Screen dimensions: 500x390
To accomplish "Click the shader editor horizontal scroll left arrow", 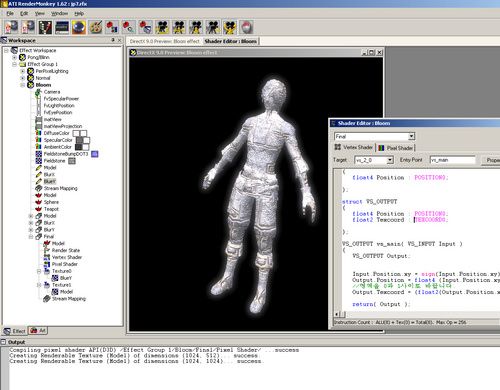I will pos(337,314).
